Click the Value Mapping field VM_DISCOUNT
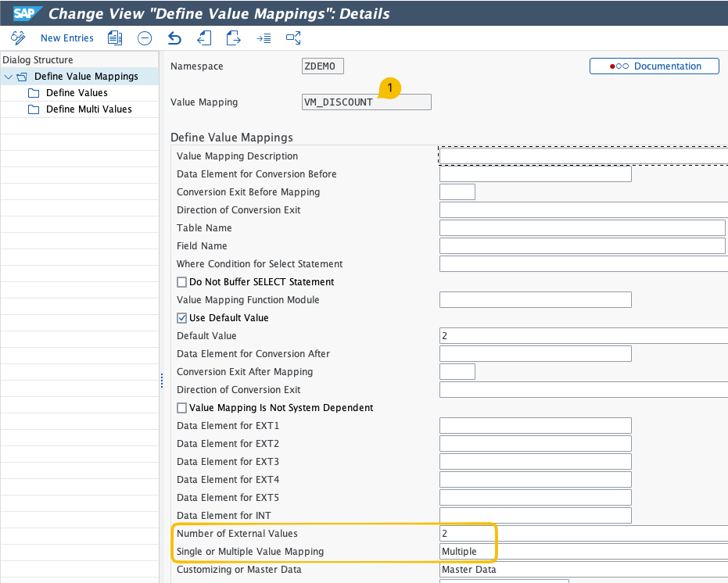This screenshot has width=728, height=583. (366, 102)
